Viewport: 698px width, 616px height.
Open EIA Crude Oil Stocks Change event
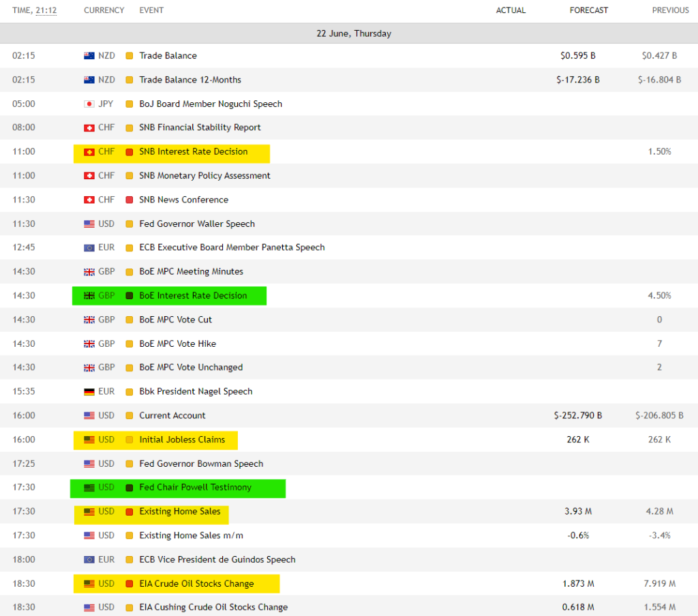click(x=196, y=583)
